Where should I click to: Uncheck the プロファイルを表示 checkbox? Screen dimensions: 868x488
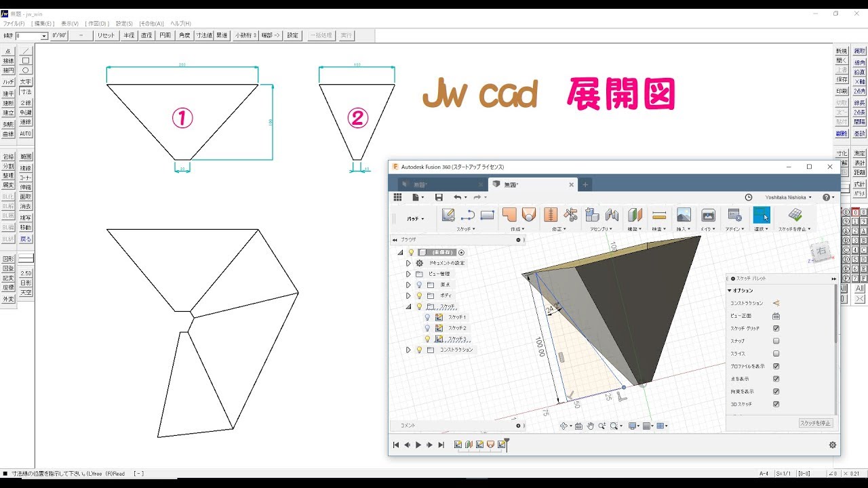coord(776,366)
